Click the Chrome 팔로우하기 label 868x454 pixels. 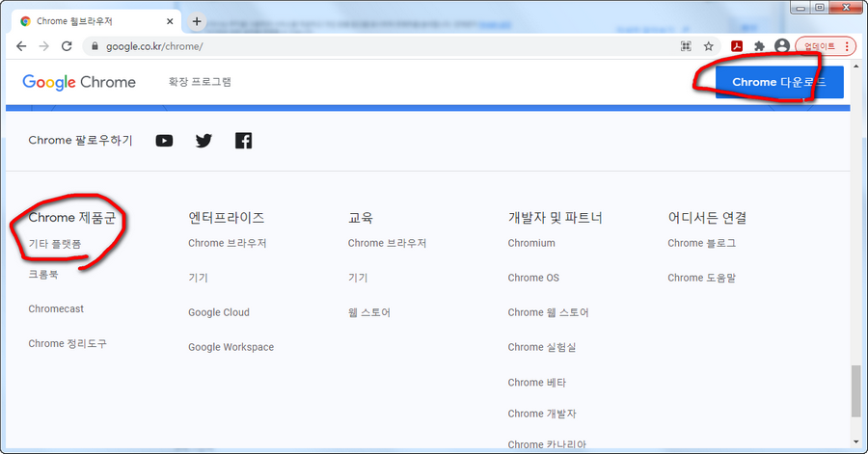coord(81,140)
